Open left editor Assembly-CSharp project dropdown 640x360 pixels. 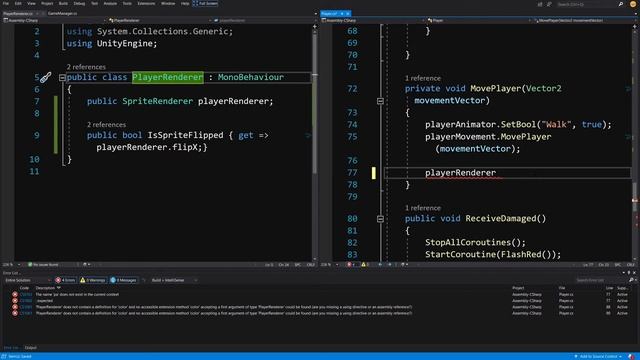tap(55, 20)
